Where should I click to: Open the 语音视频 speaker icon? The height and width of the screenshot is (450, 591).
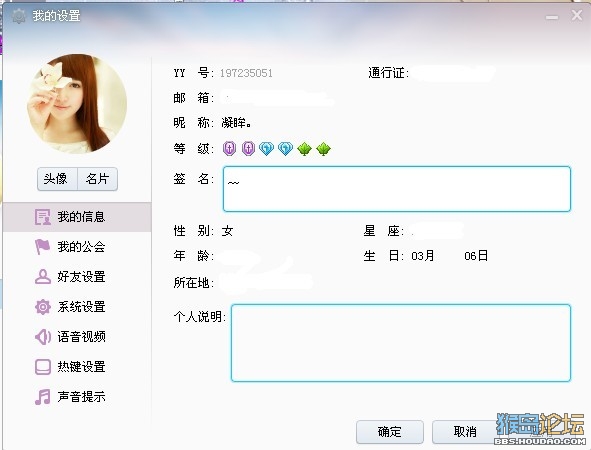[x=43, y=337]
